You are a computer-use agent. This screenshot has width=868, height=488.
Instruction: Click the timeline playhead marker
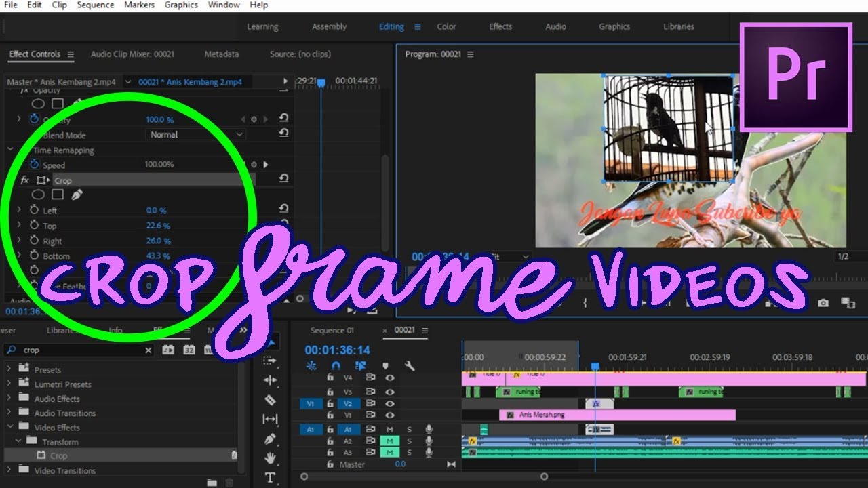(595, 366)
